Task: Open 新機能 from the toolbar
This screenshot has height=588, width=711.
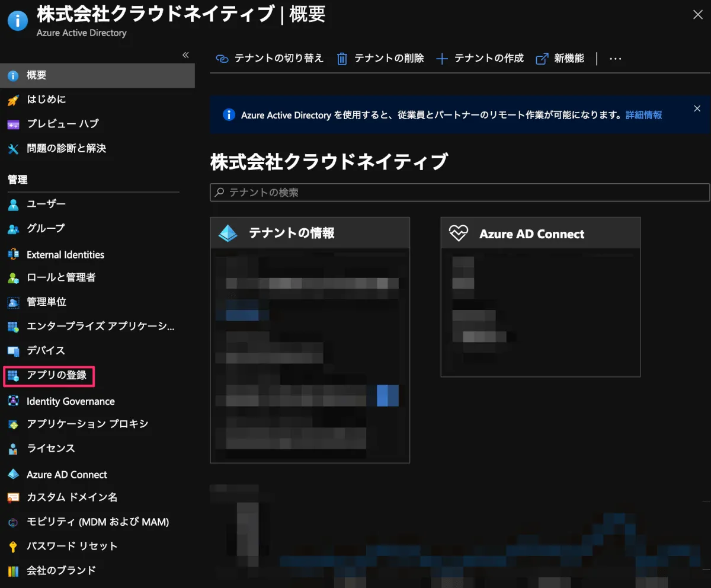Action: pos(560,58)
